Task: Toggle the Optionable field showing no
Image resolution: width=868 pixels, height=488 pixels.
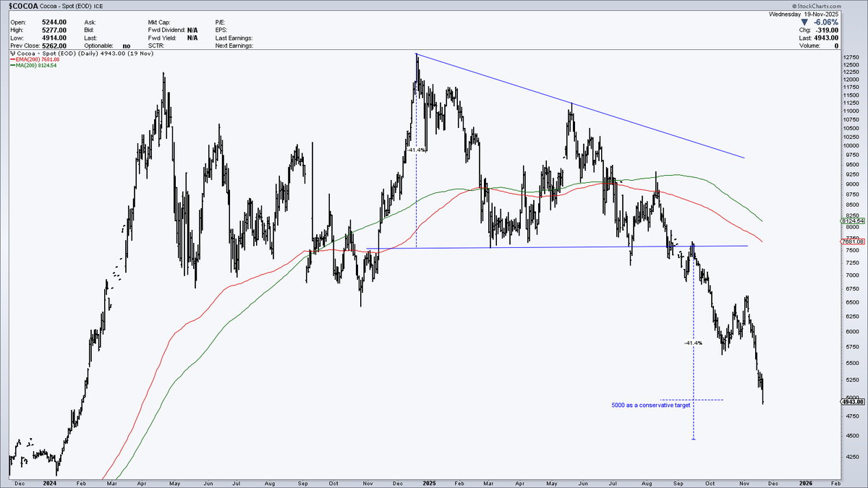Action: pyautogui.click(x=127, y=46)
